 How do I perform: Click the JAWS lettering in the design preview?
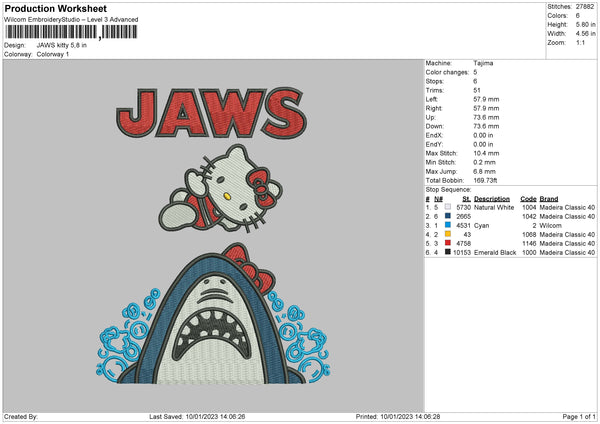click(212, 113)
